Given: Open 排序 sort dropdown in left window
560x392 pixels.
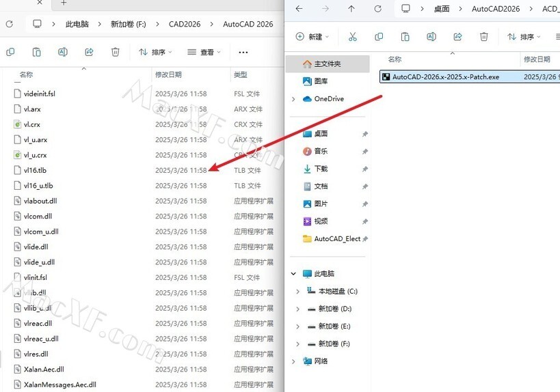Looking at the screenshot, I should pyautogui.click(x=155, y=52).
